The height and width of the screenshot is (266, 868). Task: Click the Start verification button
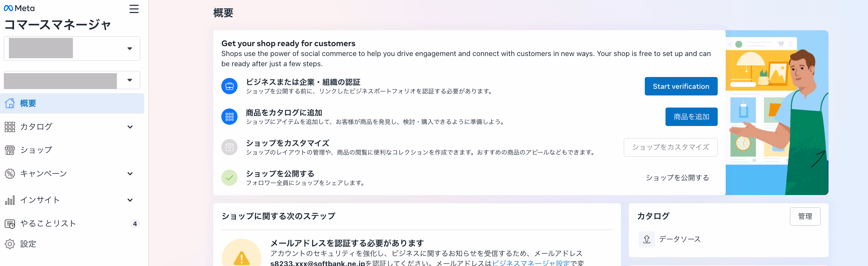pyautogui.click(x=681, y=86)
